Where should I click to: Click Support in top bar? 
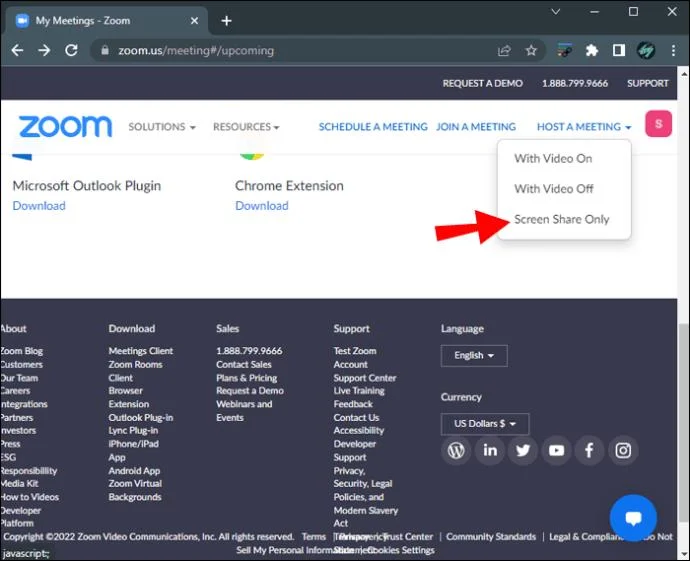(x=647, y=83)
